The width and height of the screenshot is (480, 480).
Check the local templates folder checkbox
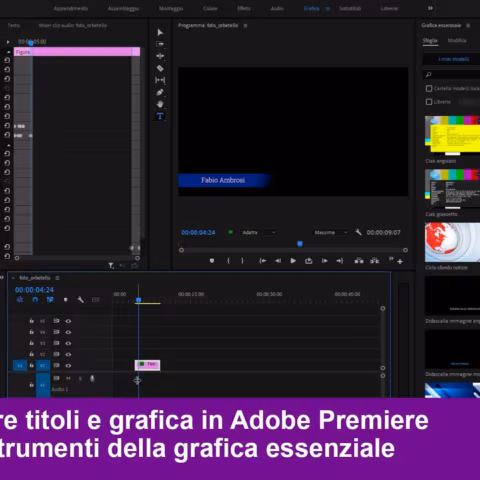pyautogui.click(x=429, y=88)
